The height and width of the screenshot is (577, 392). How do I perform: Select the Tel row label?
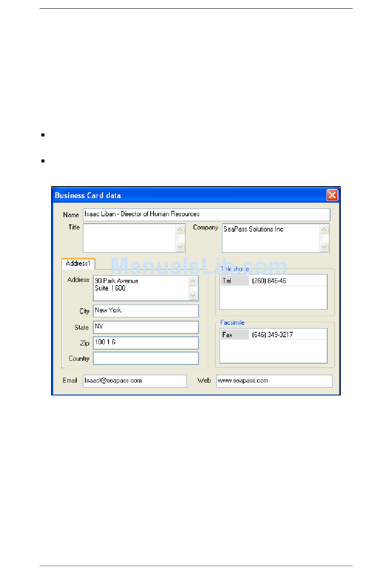pos(235,281)
